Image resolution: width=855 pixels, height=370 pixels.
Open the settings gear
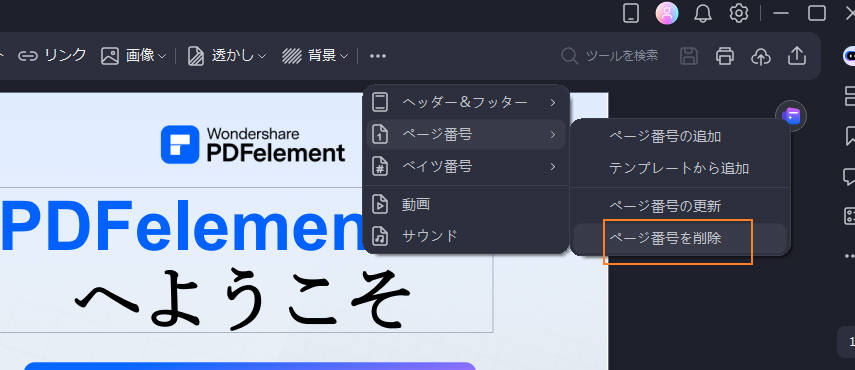(739, 13)
